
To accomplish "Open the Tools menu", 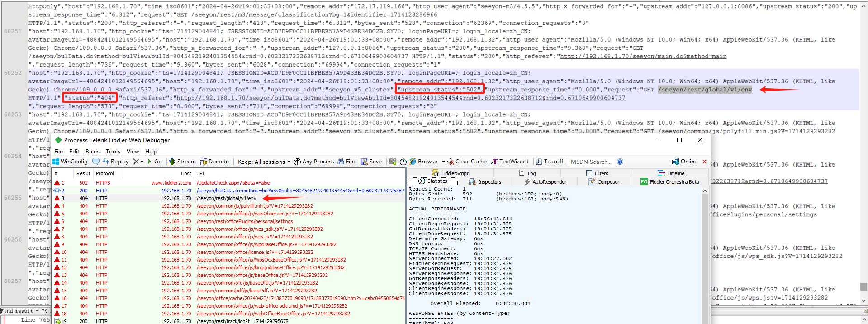I will point(113,152).
